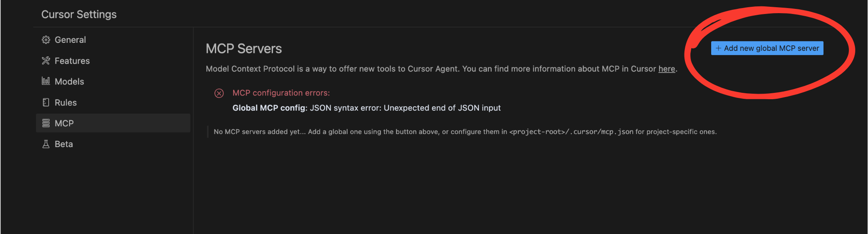Switch to the Features settings section
This screenshot has width=868, height=234.
(72, 61)
